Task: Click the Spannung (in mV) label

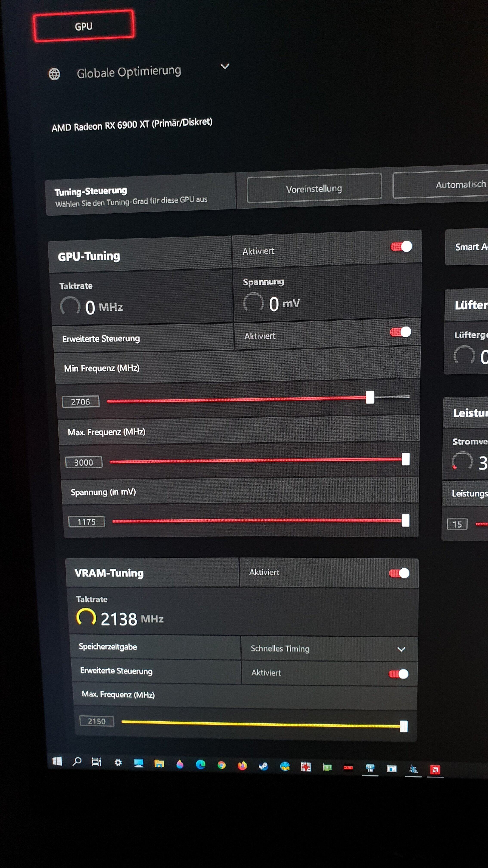Action: pyautogui.click(x=103, y=492)
